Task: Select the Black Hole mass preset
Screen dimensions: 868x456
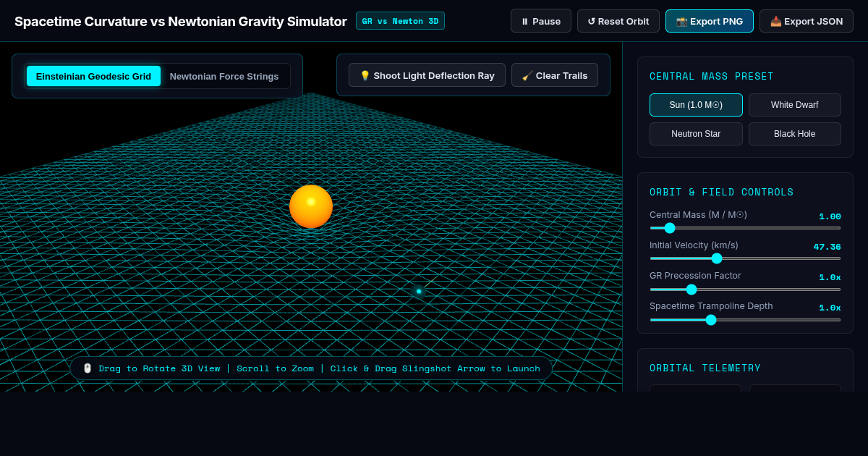Action: click(794, 134)
